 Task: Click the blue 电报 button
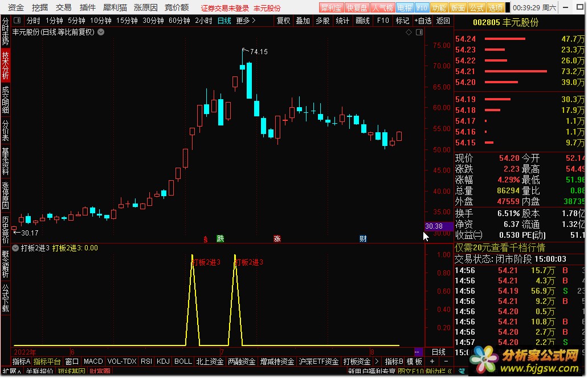click(405, 8)
